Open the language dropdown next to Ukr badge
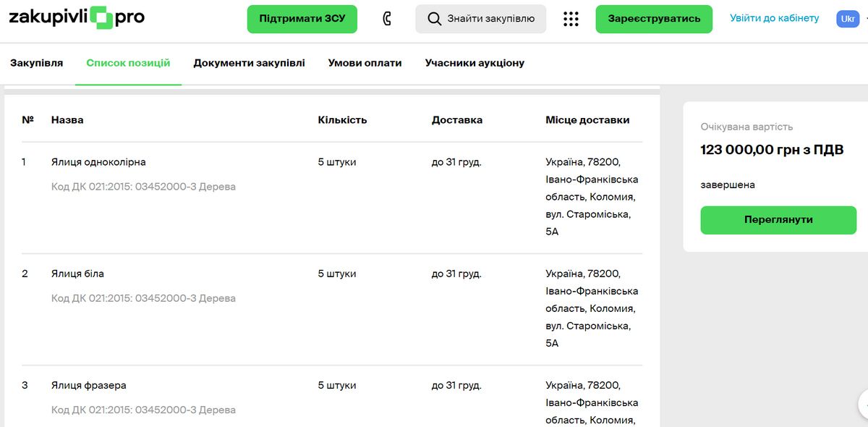 click(x=865, y=19)
